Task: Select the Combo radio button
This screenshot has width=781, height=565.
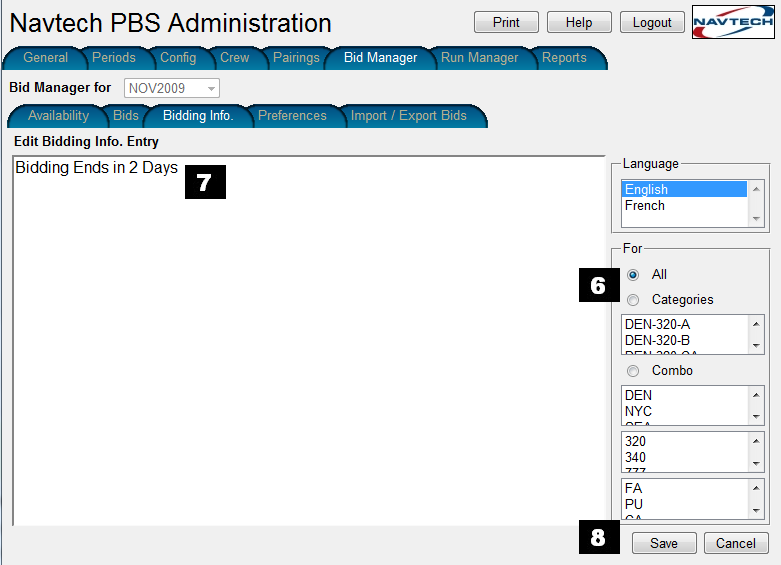Action: click(x=633, y=371)
